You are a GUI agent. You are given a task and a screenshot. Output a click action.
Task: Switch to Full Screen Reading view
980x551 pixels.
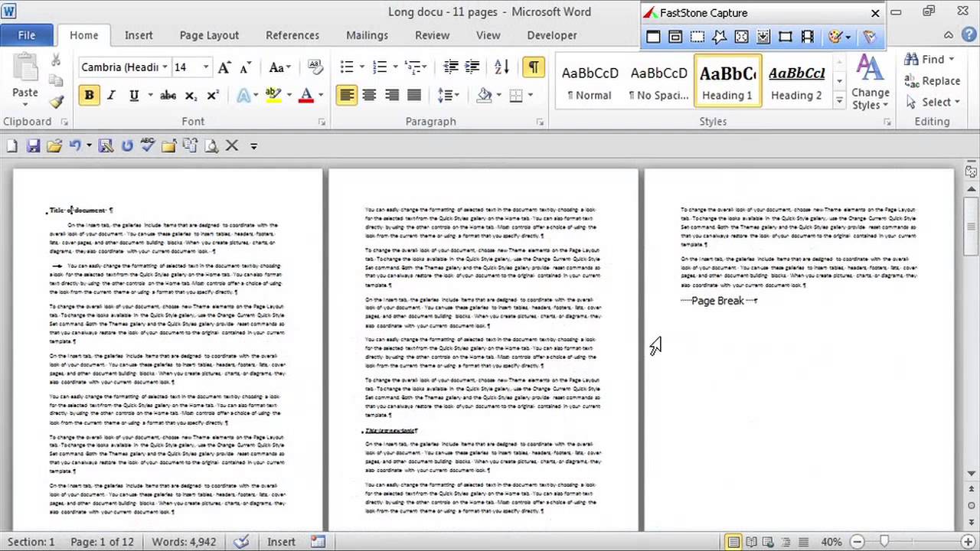click(751, 542)
